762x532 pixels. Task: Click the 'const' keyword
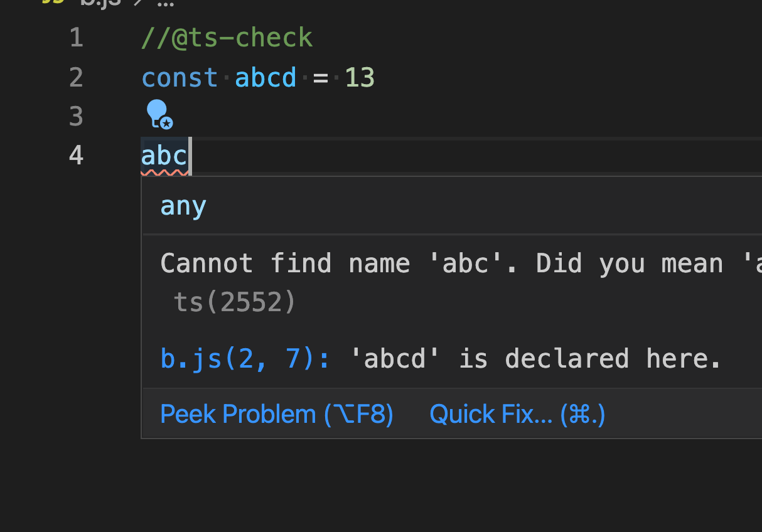pos(180,77)
